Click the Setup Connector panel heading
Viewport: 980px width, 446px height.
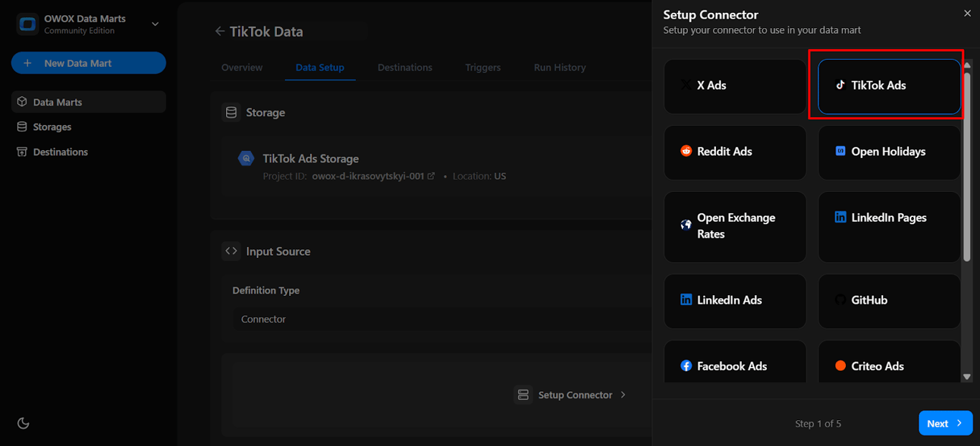(x=710, y=14)
